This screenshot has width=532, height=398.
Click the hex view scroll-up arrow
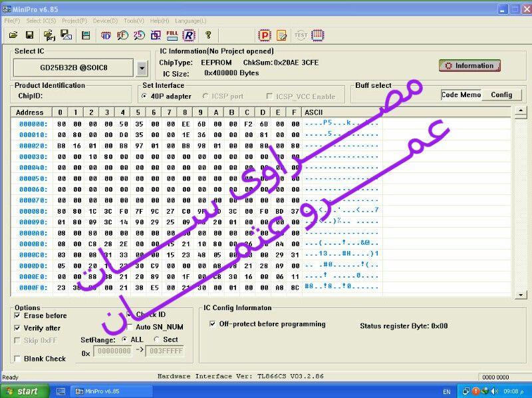pyautogui.click(x=521, y=110)
